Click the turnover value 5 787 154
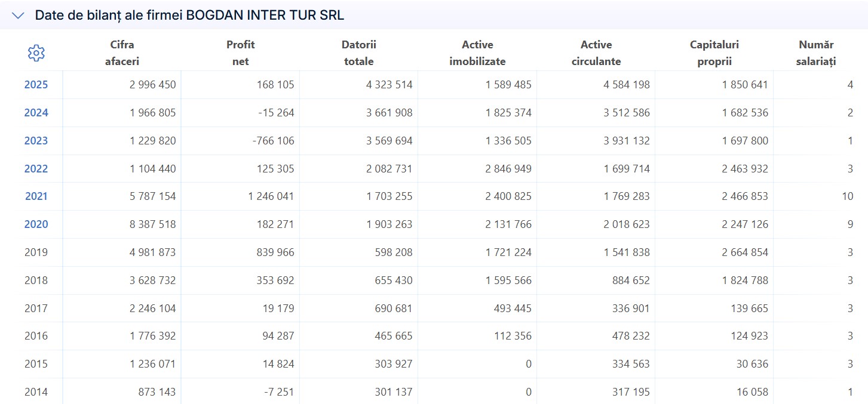 (153, 196)
